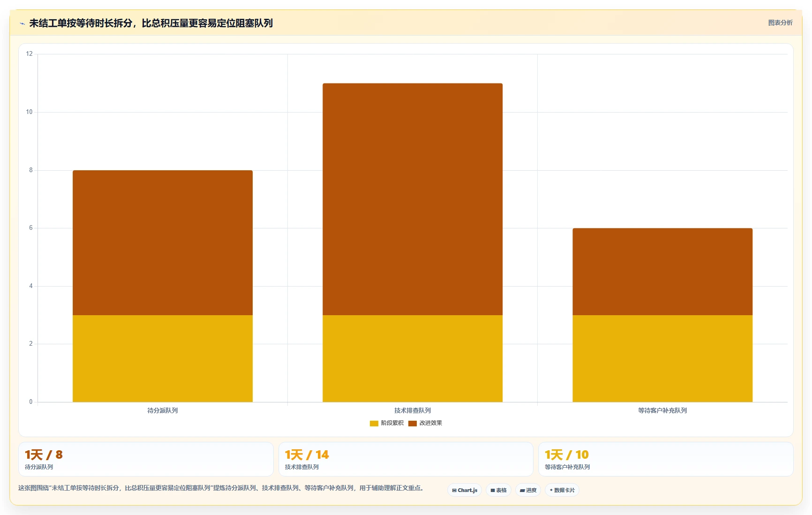The height and width of the screenshot is (515, 812).
Task: Click the 待分派队列 x-axis label
Action: click(163, 410)
